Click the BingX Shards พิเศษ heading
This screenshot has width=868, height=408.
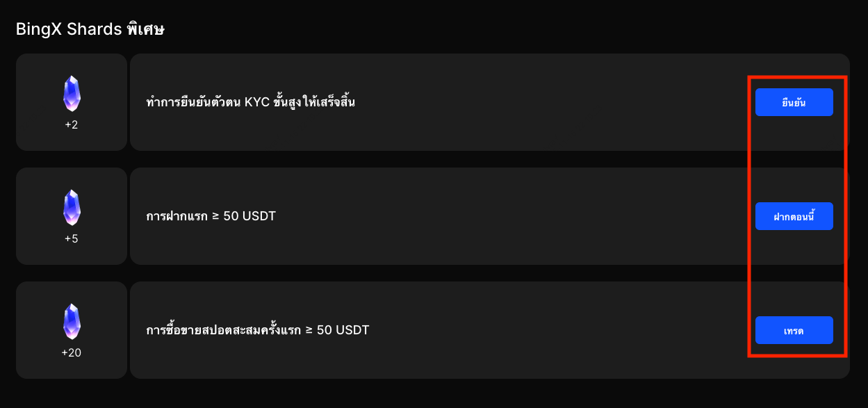click(90, 30)
